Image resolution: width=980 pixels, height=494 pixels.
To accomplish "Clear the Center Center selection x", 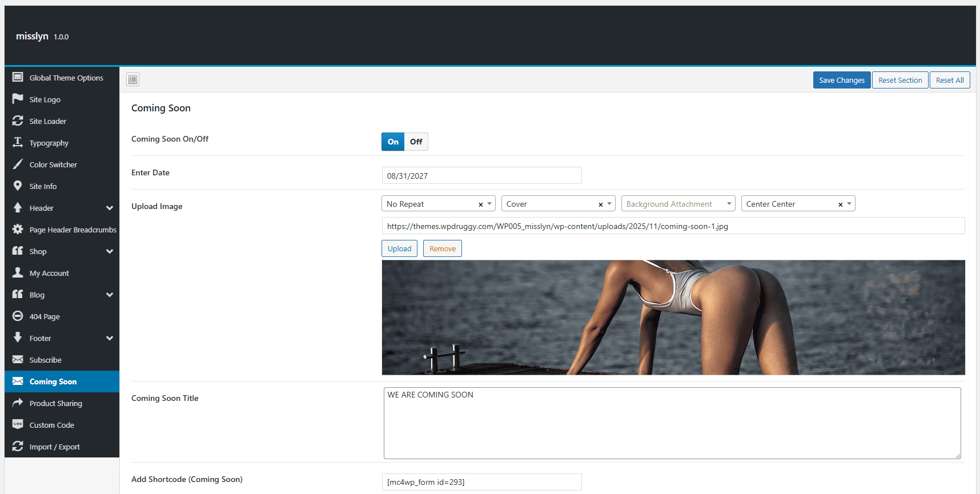I will pyautogui.click(x=840, y=204).
